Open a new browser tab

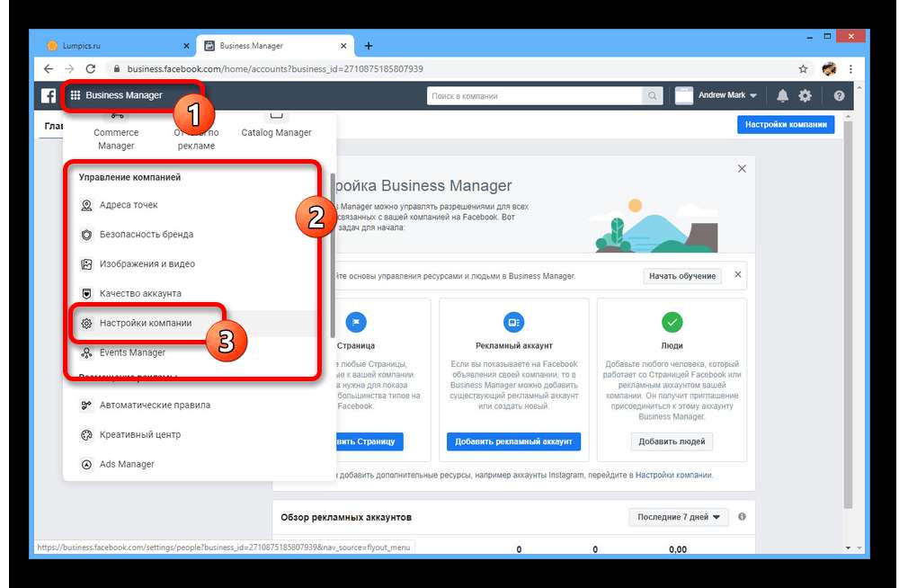tap(368, 46)
